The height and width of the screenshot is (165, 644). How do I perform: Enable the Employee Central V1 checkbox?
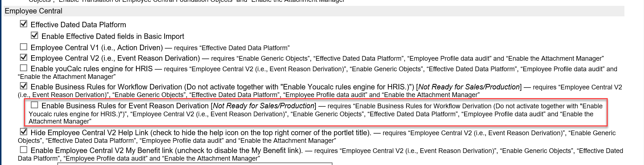pyautogui.click(x=24, y=47)
